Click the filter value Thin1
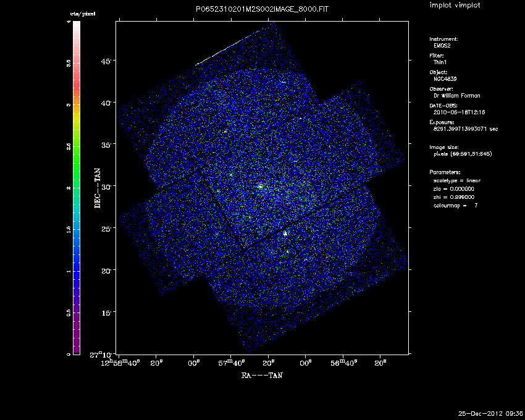The image size is (525, 420). (x=440, y=62)
